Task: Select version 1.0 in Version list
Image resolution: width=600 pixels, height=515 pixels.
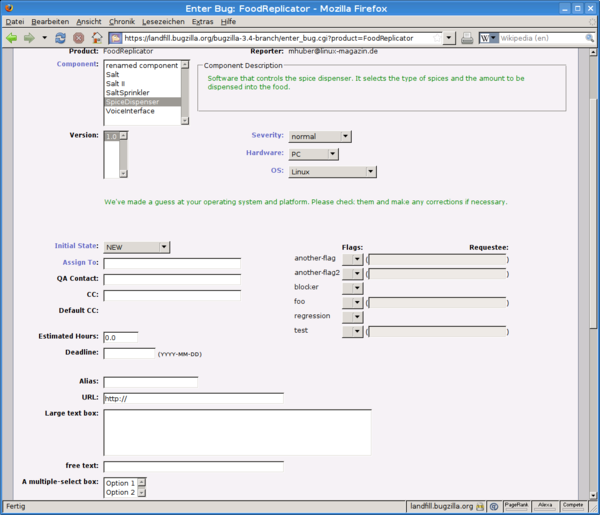Action: (x=112, y=137)
